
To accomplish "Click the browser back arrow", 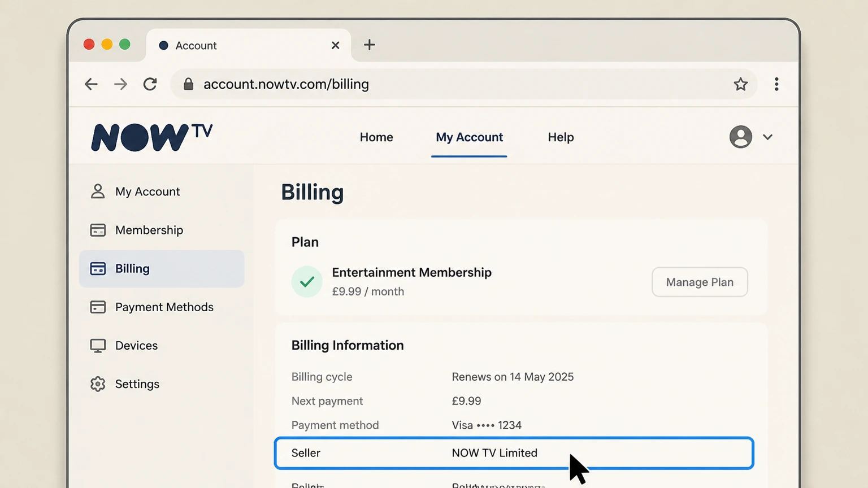I will 91,84.
